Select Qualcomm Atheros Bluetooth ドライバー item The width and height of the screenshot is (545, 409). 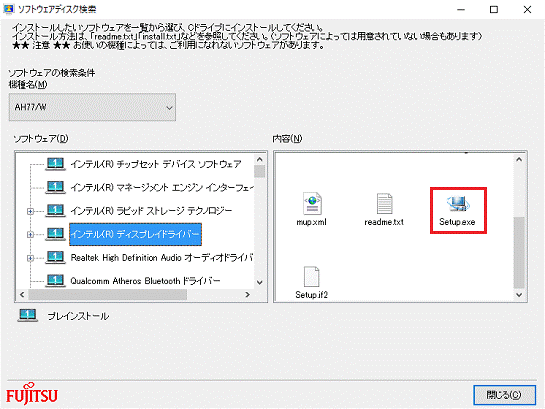145,280
